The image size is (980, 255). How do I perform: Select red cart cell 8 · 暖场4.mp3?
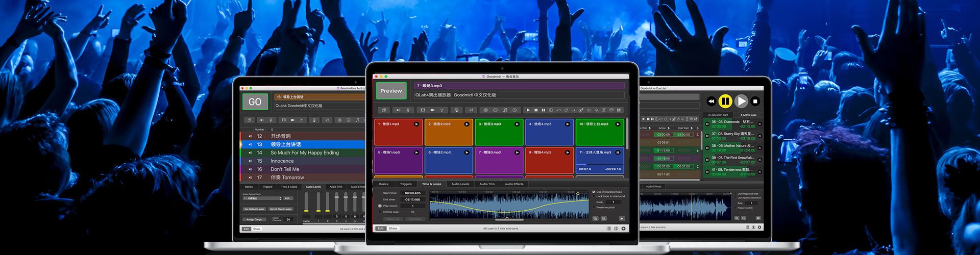[550, 161]
